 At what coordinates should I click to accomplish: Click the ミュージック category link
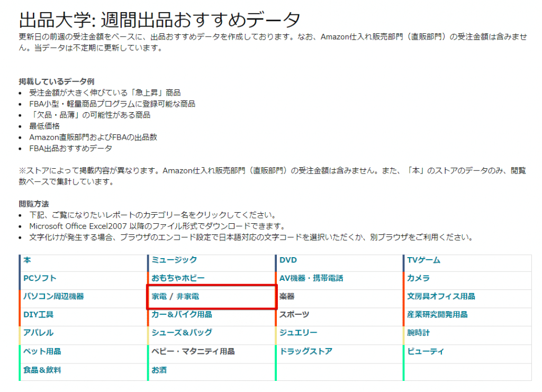[x=174, y=260]
